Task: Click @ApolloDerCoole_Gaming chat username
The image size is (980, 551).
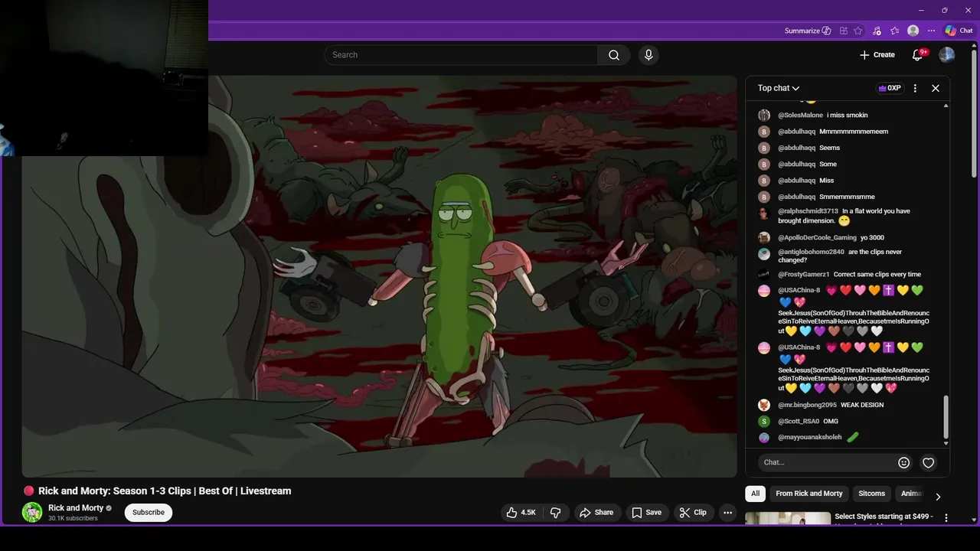Action: [817, 238]
